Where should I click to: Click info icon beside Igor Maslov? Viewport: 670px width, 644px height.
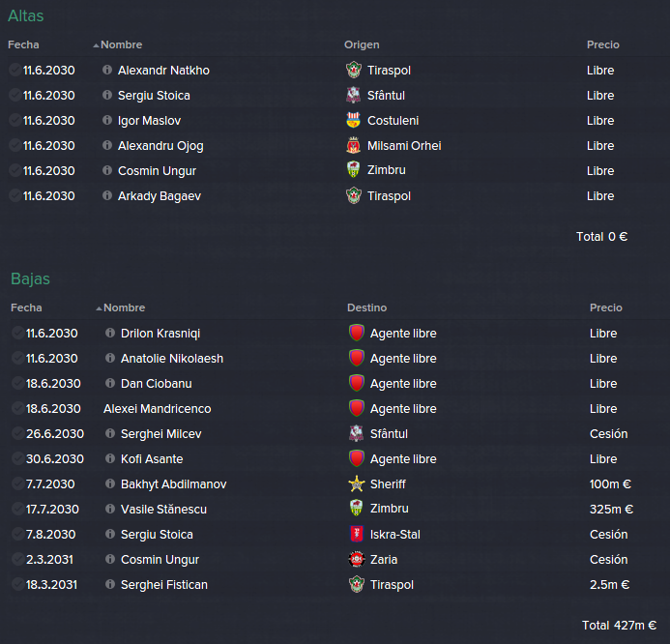[107, 120]
